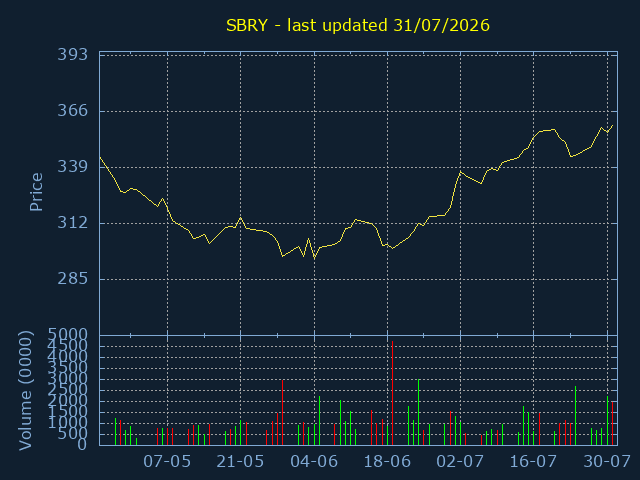
Task: Click the 5000 volume axis label
Action: pos(68,335)
